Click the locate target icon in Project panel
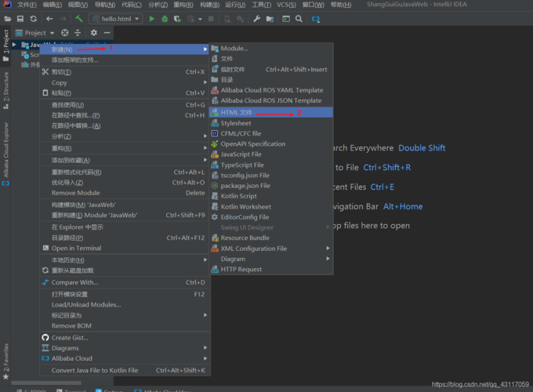Image resolution: width=533 pixels, height=392 pixels. (x=64, y=33)
